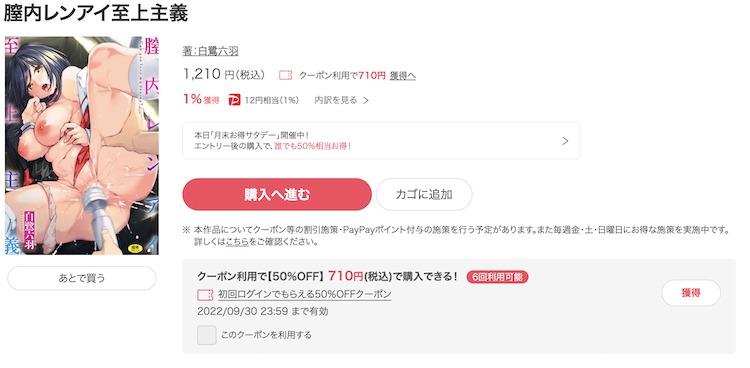Click the 1%獲得 points label
750x368 pixels.
[201, 100]
